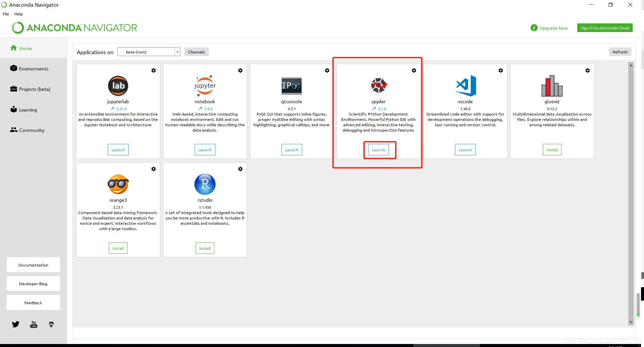Click the Upgrade Now info icon
This screenshot has width=644, height=347.
(534, 28)
